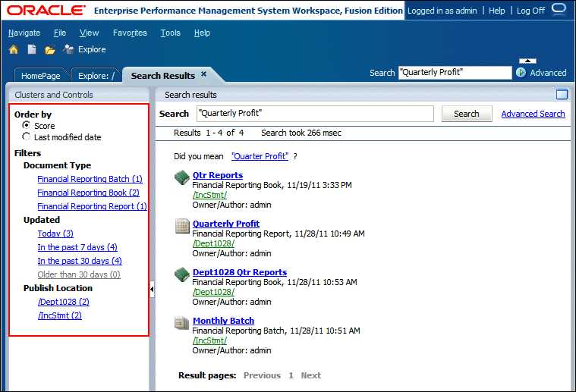Click page 1 in result pages
576x392 pixels.
tap(291, 375)
